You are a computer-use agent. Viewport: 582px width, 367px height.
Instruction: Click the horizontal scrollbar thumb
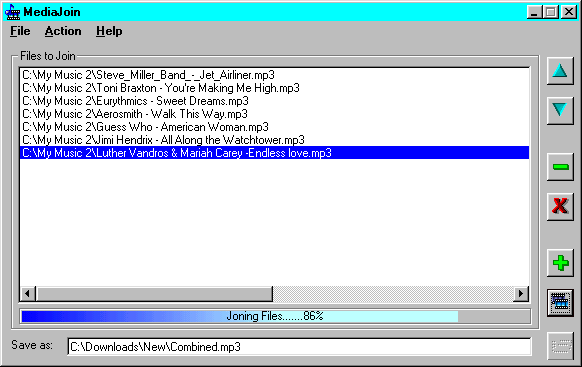154,294
